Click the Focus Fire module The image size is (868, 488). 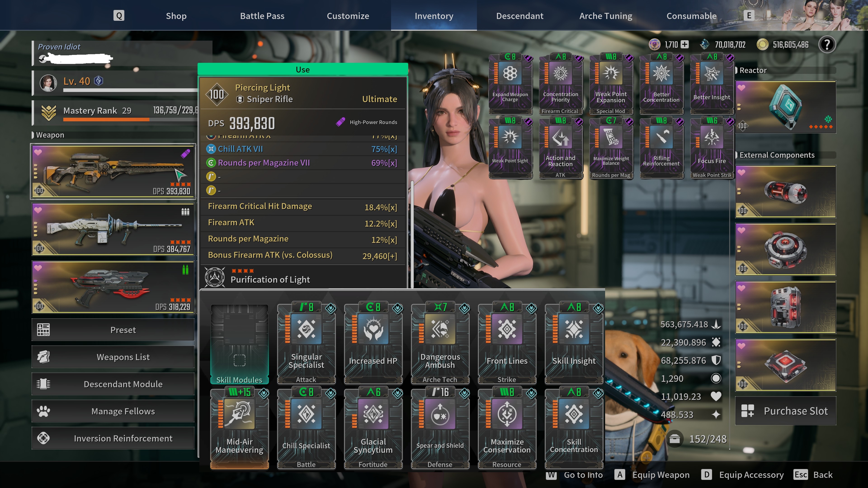pyautogui.click(x=712, y=148)
